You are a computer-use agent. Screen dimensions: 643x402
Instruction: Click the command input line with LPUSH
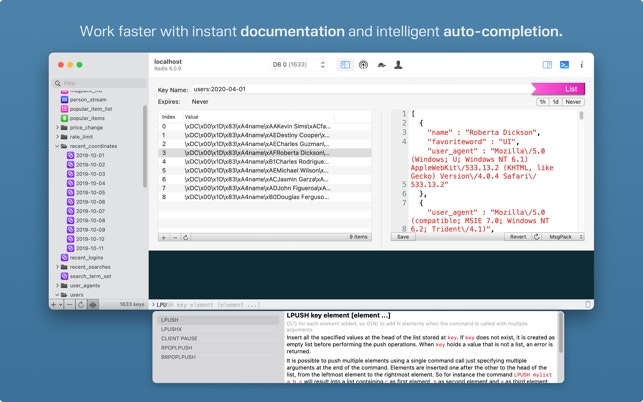pos(365,305)
